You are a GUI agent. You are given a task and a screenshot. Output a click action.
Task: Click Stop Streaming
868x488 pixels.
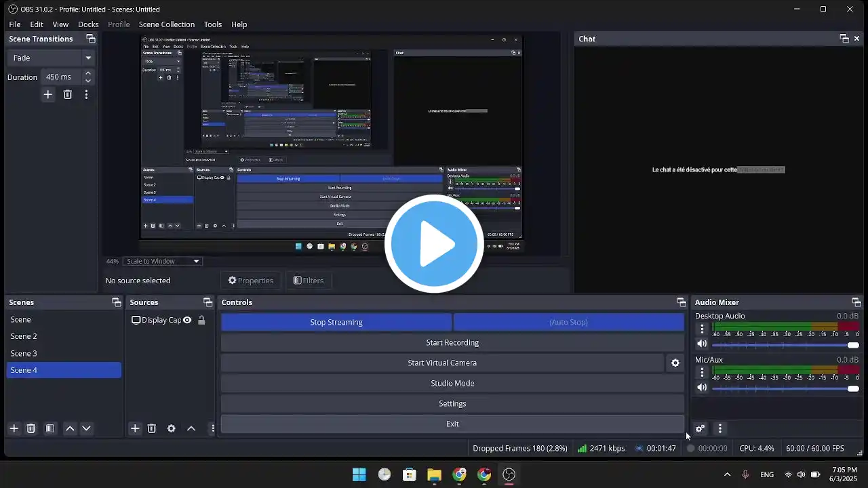[x=336, y=323]
